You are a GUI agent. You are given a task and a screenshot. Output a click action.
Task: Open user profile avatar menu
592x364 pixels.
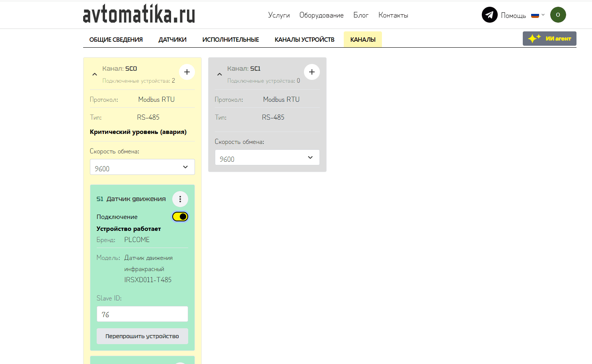point(558,15)
